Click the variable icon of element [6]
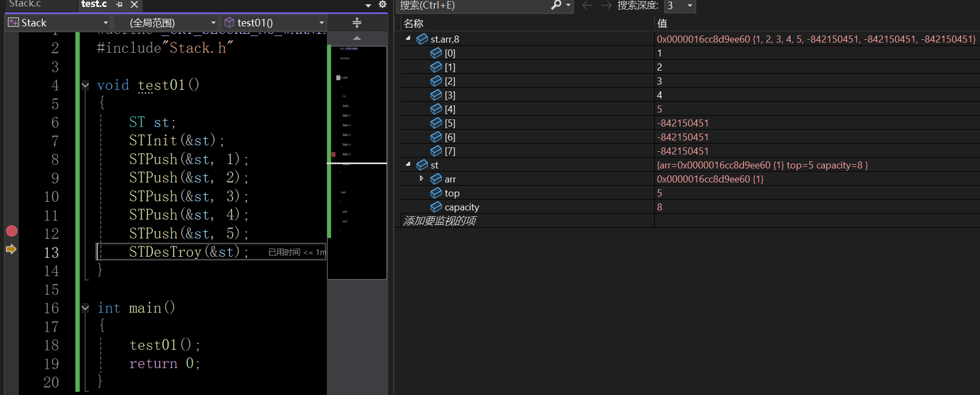This screenshot has width=980, height=395. tap(436, 137)
